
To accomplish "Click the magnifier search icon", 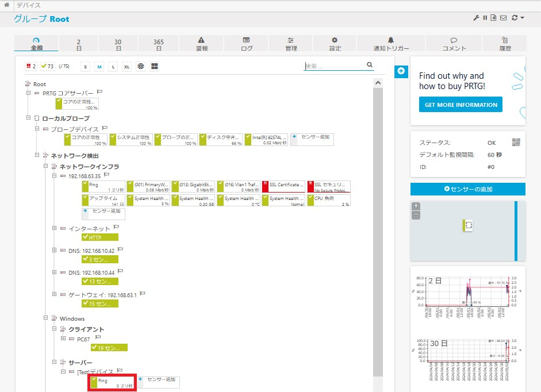I will tap(370, 65).
